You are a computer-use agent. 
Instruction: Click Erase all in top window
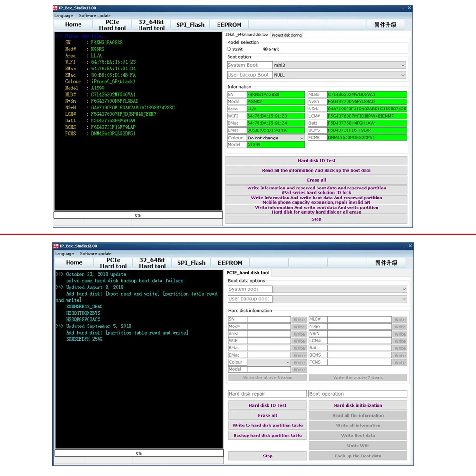(x=317, y=180)
